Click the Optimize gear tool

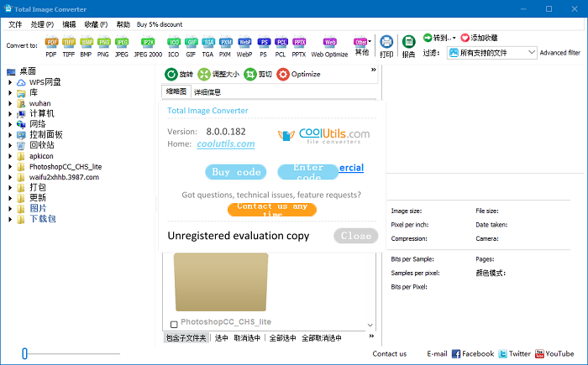[x=298, y=74]
